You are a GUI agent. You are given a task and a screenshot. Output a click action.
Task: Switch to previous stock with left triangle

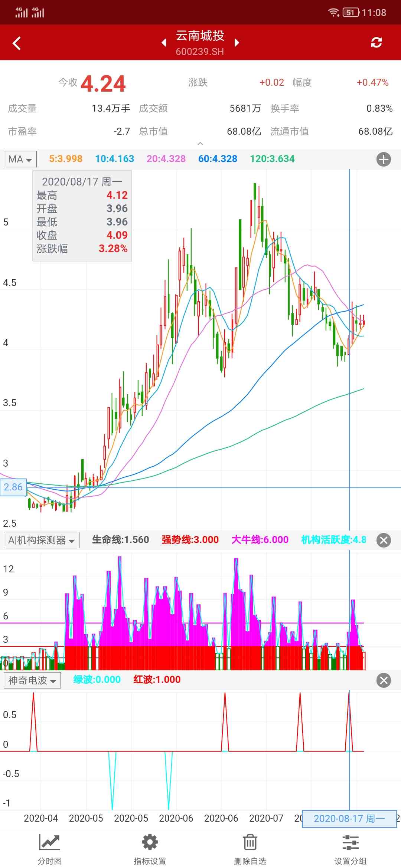coord(164,43)
